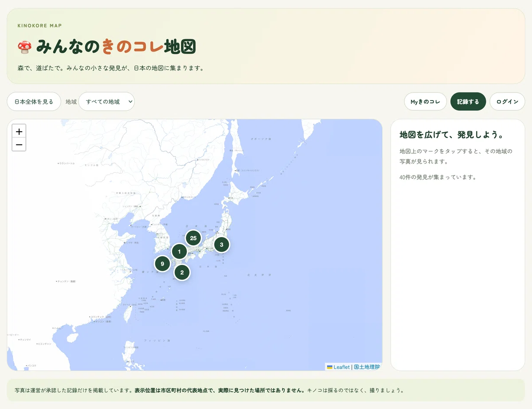Click the ログイン button
532x409 pixels.
(507, 101)
